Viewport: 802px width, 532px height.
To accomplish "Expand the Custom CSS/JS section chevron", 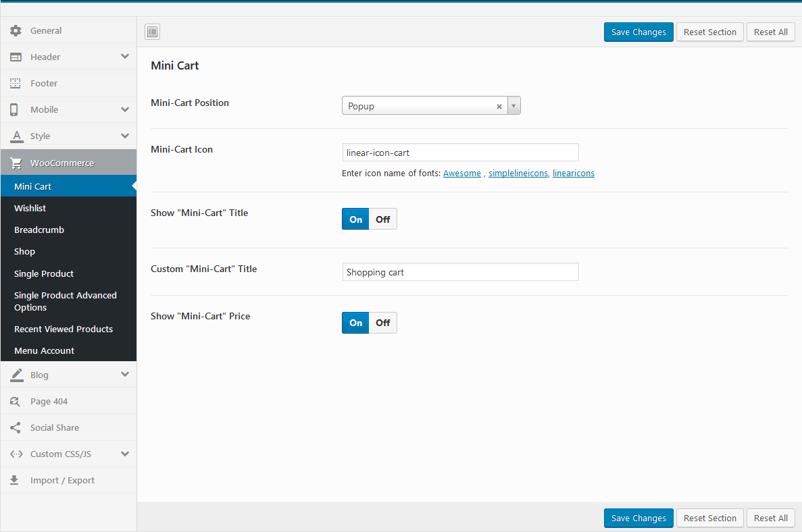I will click(125, 453).
